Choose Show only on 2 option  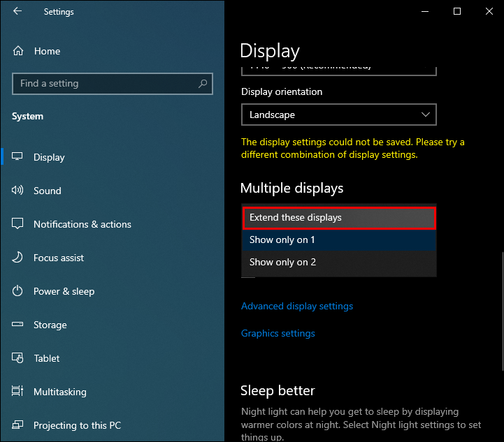point(339,263)
